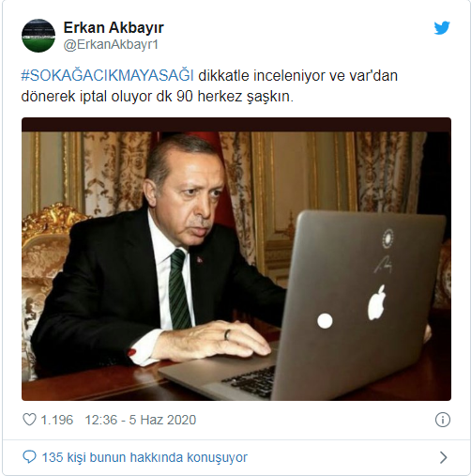Click the circular emblem on laptop lid
The image size is (471, 476).
[387, 239]
